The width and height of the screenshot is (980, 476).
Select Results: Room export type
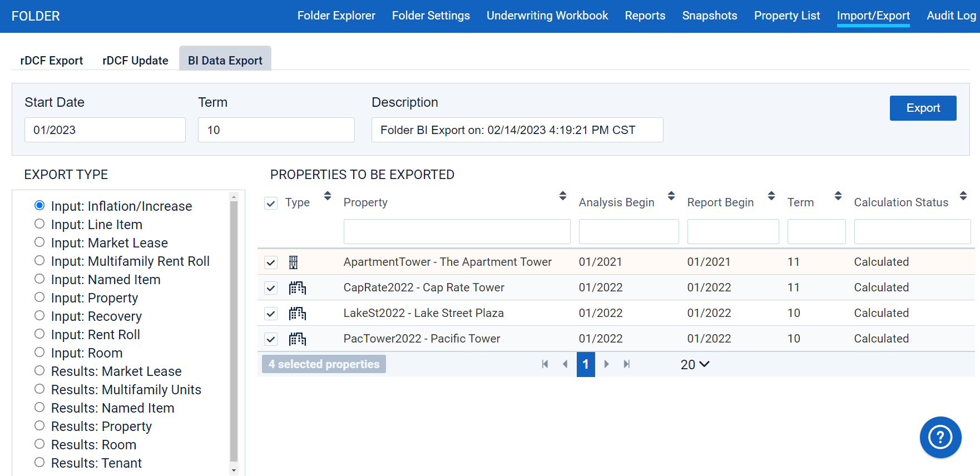coord(39,444)
